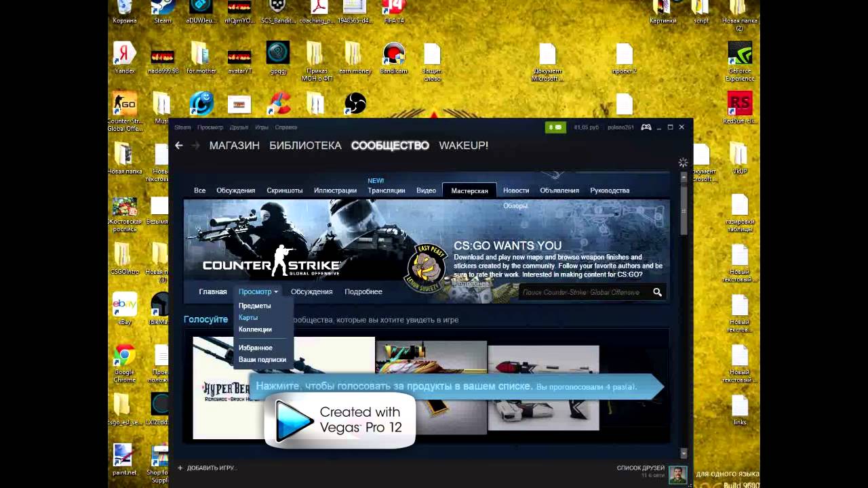Open the Друзья menu in title bar
Screen dimensions: 868x488
pyautogui.click(x=239, y=127)
